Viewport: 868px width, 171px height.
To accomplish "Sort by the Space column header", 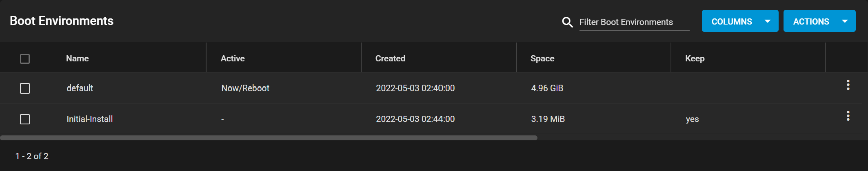I will click(542, 59).
